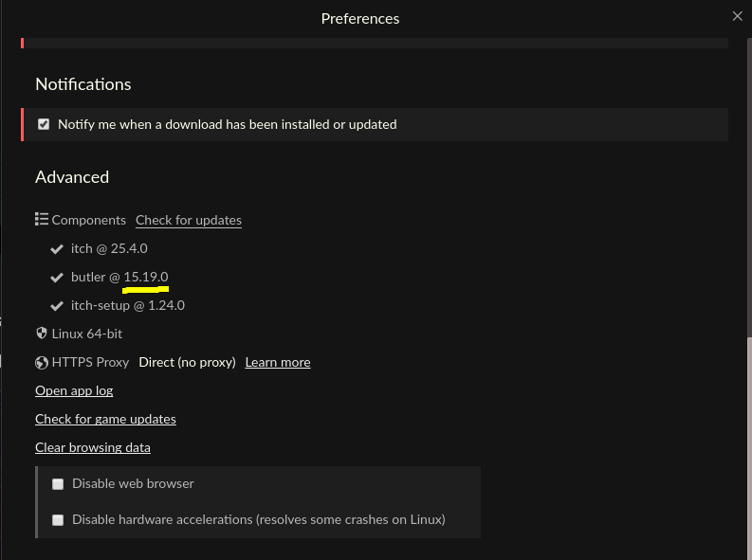The height and width of the screenshot is (560, 752).
Task: Click the Direct (no proxy) text
Action: click(187, 363)
